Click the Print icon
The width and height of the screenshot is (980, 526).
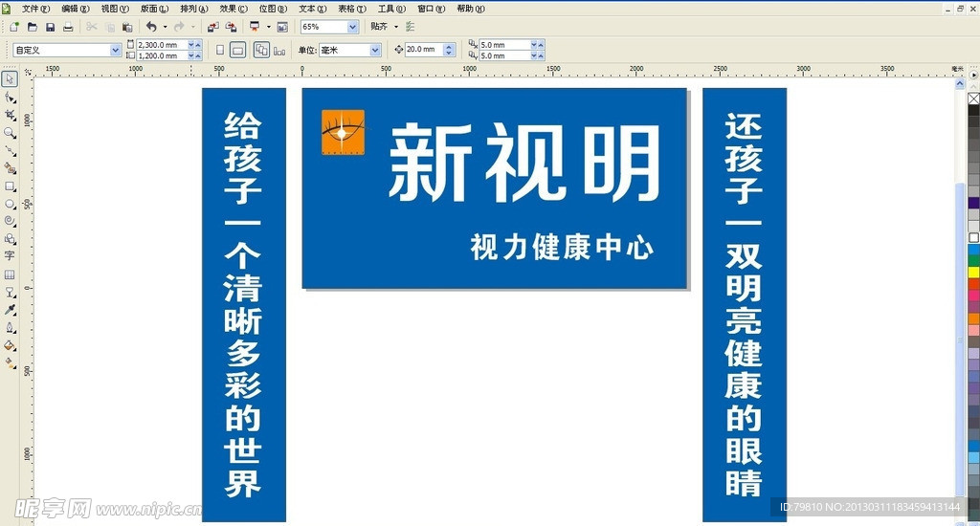[68, 27]
